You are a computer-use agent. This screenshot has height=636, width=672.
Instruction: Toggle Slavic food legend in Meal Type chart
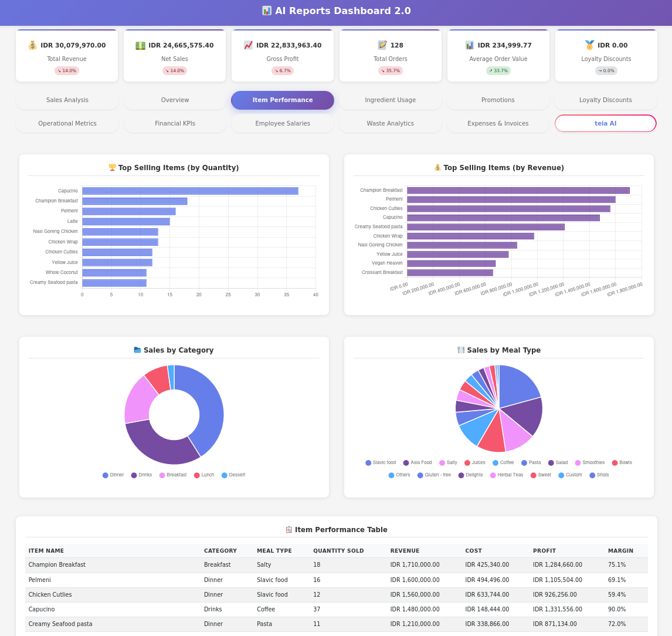[381, 463]
